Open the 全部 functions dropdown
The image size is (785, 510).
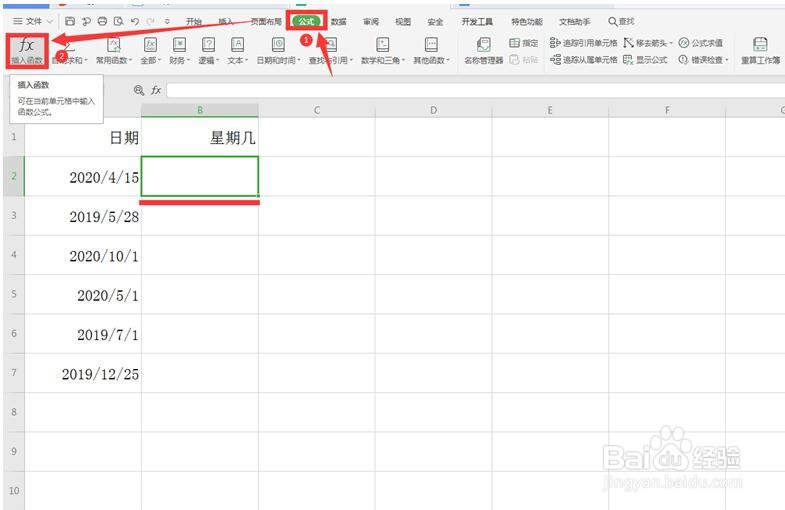pyautogui.click(x=150, y=51)
